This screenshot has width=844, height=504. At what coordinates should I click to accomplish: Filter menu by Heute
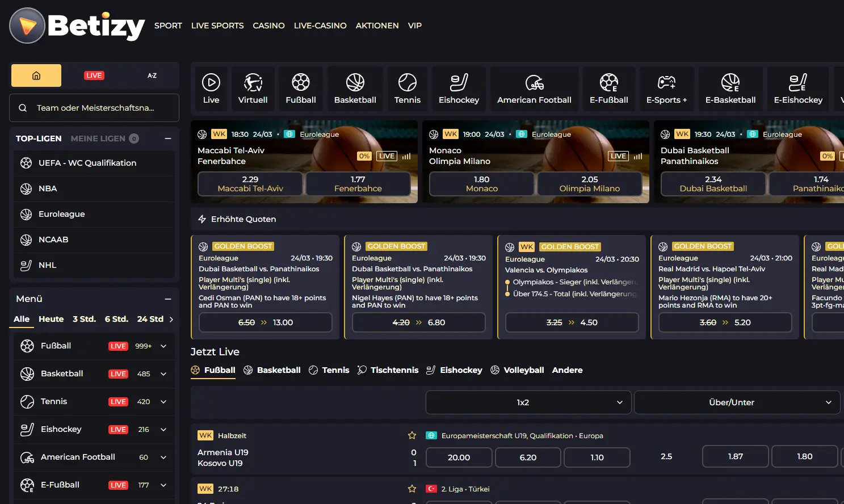coord(51,319)
